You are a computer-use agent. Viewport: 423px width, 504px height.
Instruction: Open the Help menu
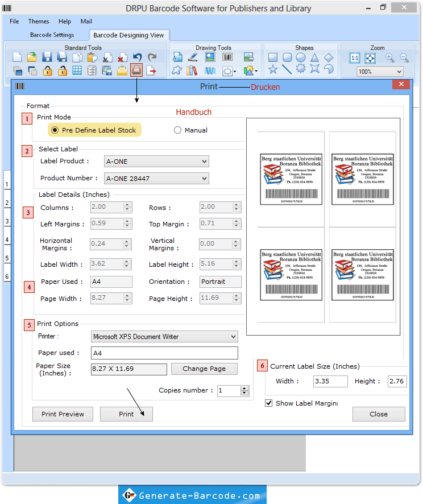(65, 21)
